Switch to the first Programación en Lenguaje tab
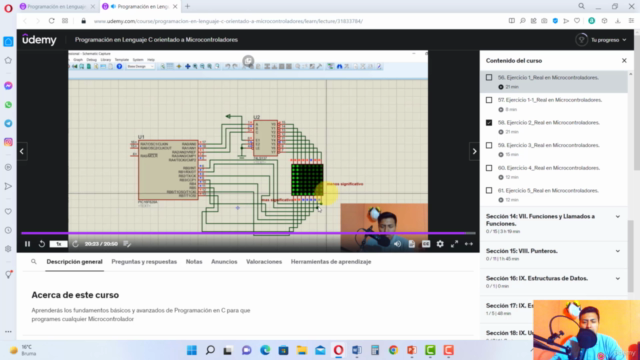 tap(57, 7)
